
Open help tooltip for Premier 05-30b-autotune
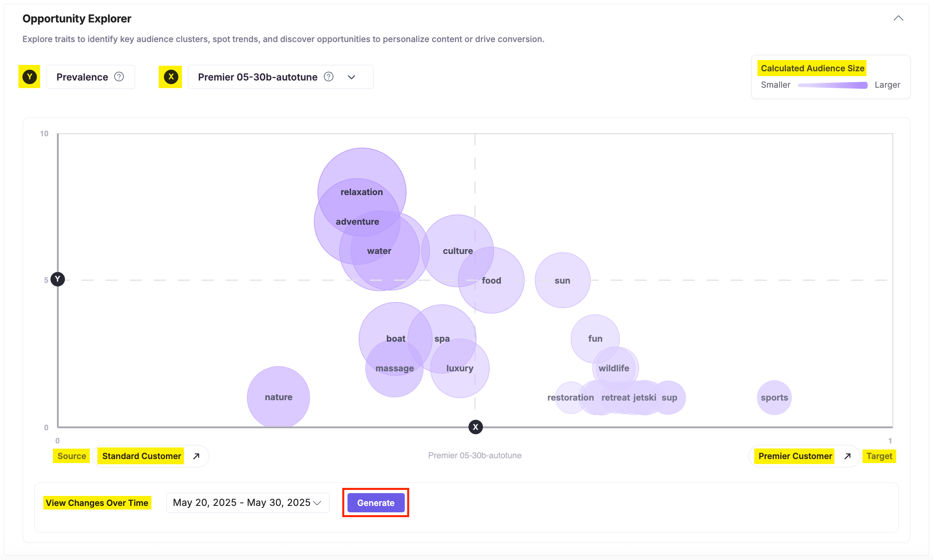329,77
